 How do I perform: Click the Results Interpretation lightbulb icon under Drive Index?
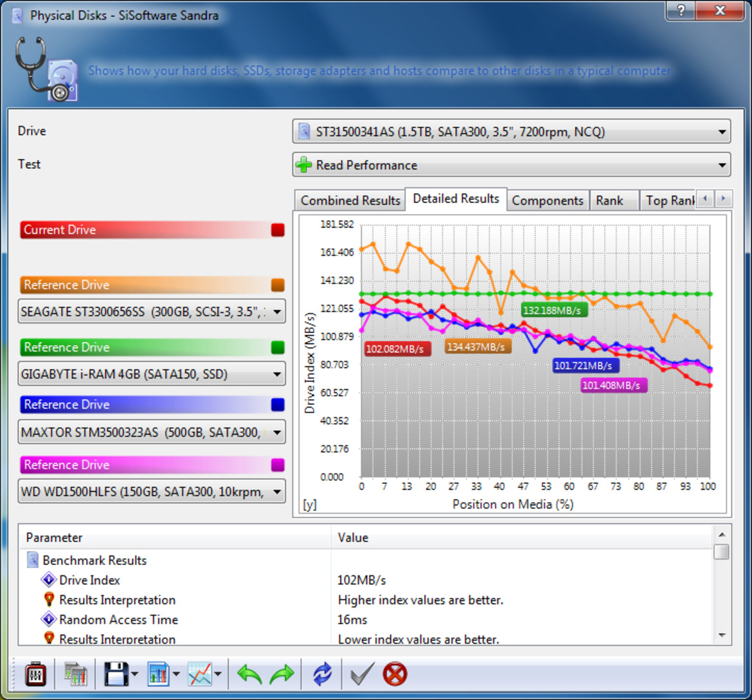(x=49, y=599)
